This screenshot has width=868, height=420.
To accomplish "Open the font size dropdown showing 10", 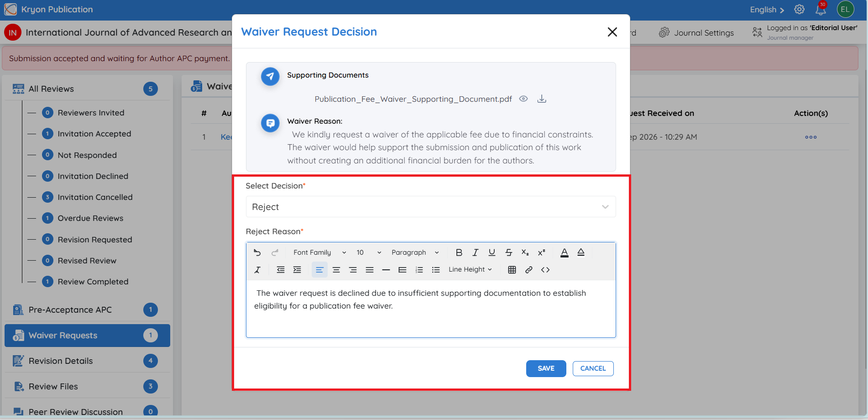I will pos(369,252).
